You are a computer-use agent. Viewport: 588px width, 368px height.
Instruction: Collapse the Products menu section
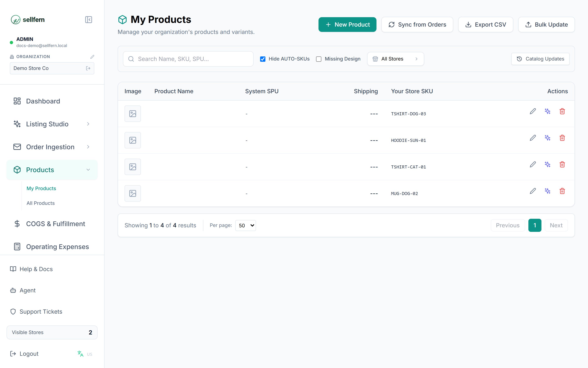coord(52,170)
